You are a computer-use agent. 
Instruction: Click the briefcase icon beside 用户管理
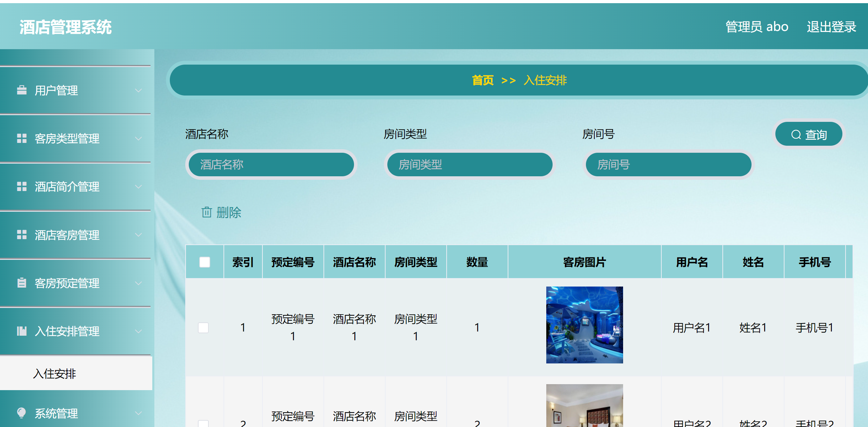click(22, 90)
